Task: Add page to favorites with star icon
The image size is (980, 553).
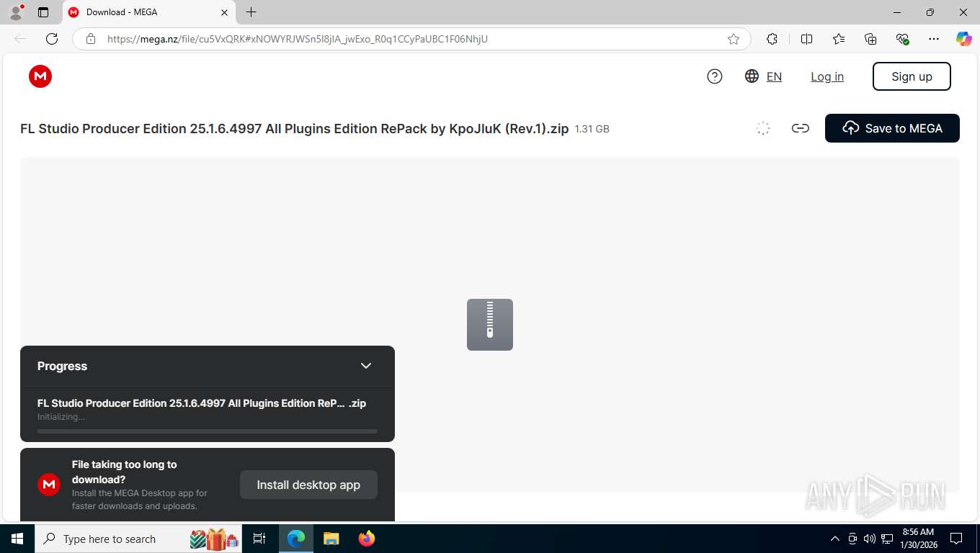Action: [x=734, y=39]
